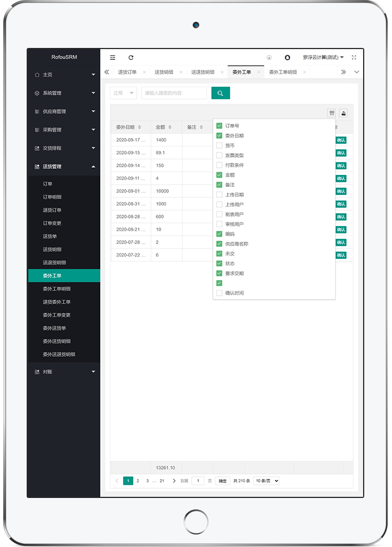
Task: Click the print icon above the table
Action: [344, 113]
